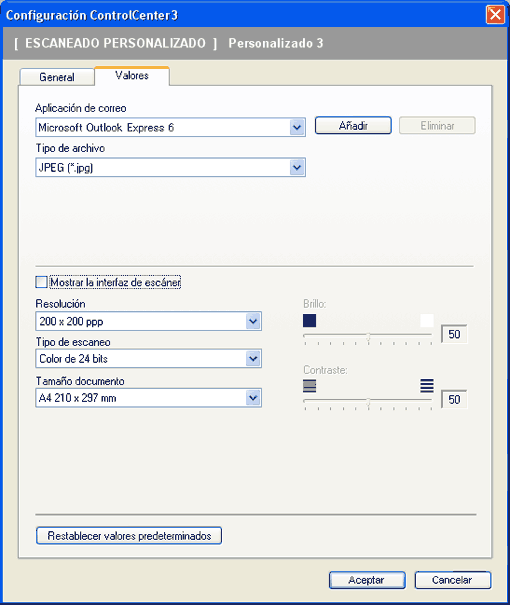Open the Aplicación de correo dropdown
The width and height of the screenshot is (510, 605).
pos(297,127)
